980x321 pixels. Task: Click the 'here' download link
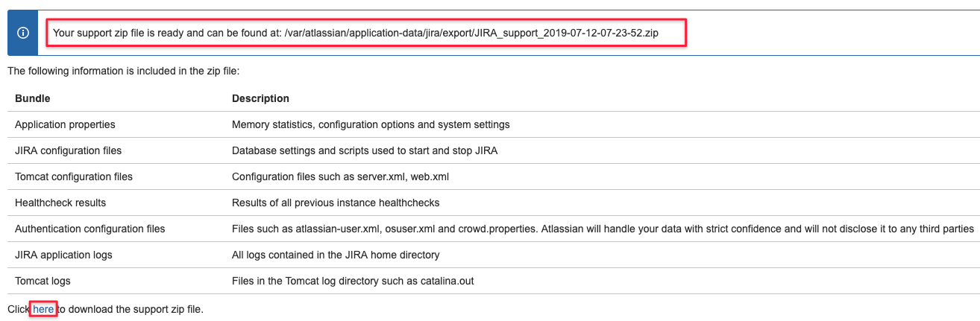pos(43,308)
